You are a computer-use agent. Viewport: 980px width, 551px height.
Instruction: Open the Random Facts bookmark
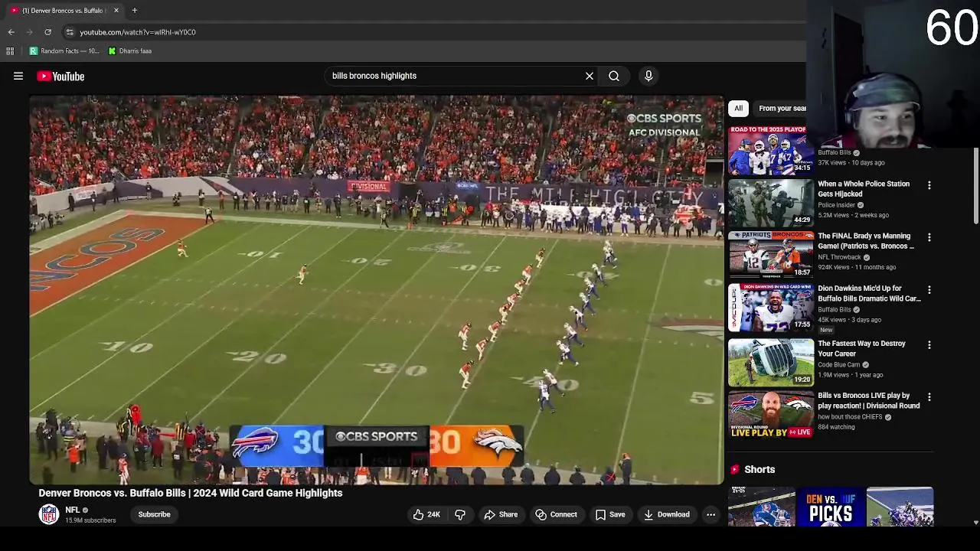click(64, 51)
